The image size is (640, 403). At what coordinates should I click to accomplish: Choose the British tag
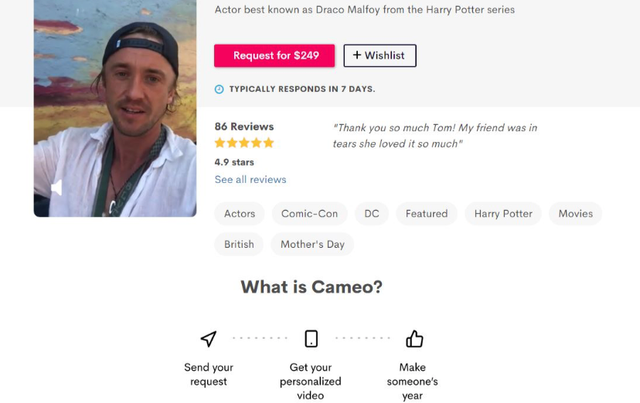coord(239,244)
